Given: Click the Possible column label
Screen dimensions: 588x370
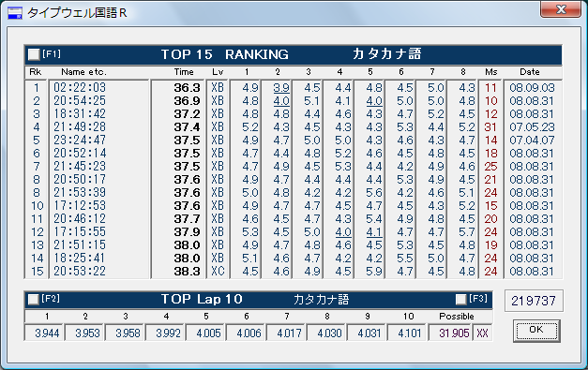Looking at the screenshot, I should [x=457, y=317].
